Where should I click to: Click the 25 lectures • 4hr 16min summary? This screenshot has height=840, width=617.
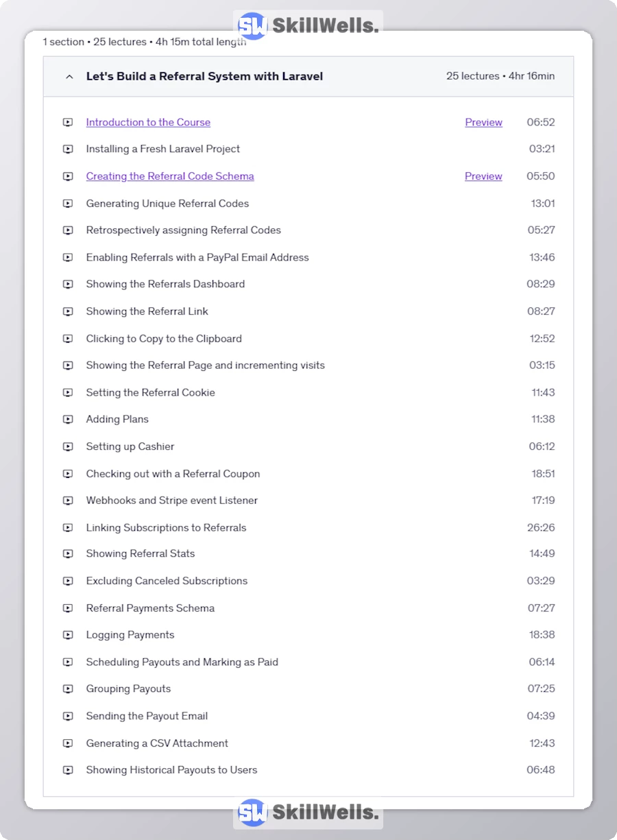click(x=500, y=76)
